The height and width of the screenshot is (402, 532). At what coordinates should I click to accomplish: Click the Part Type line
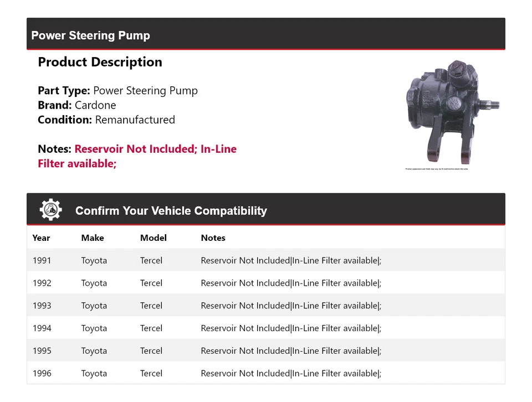[x=117, y=91]
